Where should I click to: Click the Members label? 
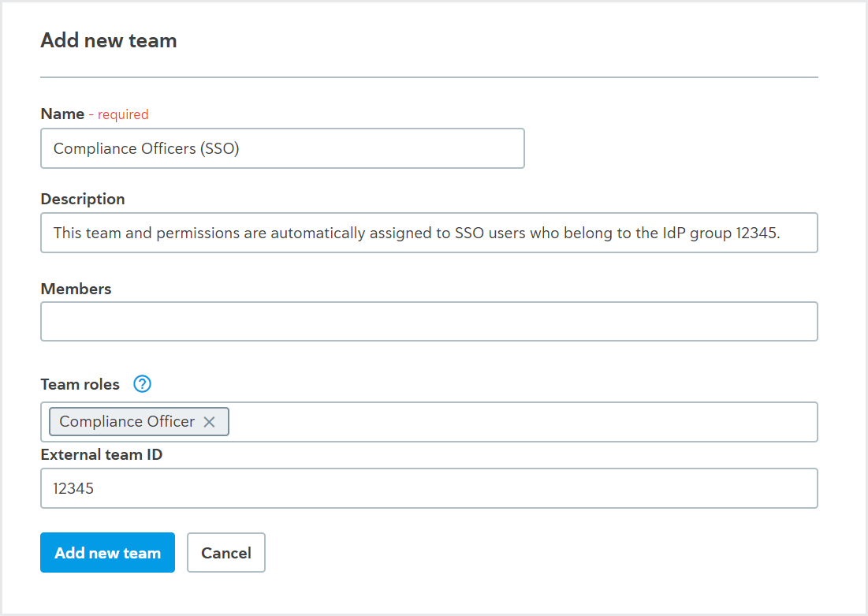point(76,289)
